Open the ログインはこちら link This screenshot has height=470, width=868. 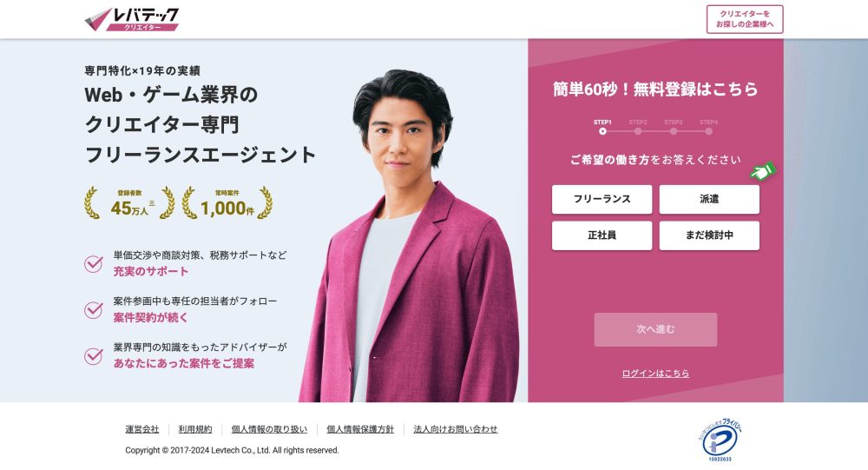tap(655, 374)
